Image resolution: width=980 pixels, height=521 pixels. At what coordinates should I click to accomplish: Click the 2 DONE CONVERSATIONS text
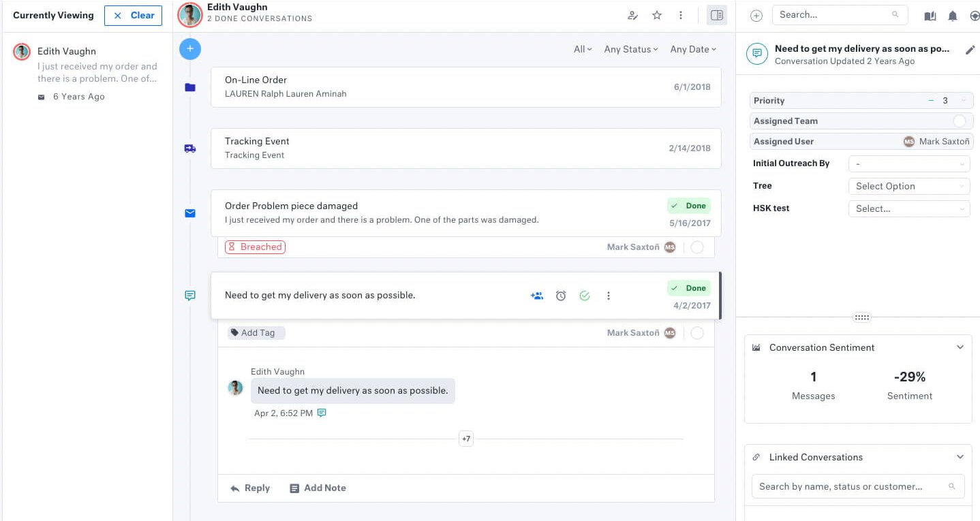pyautogui.click(x=260, y=19)
